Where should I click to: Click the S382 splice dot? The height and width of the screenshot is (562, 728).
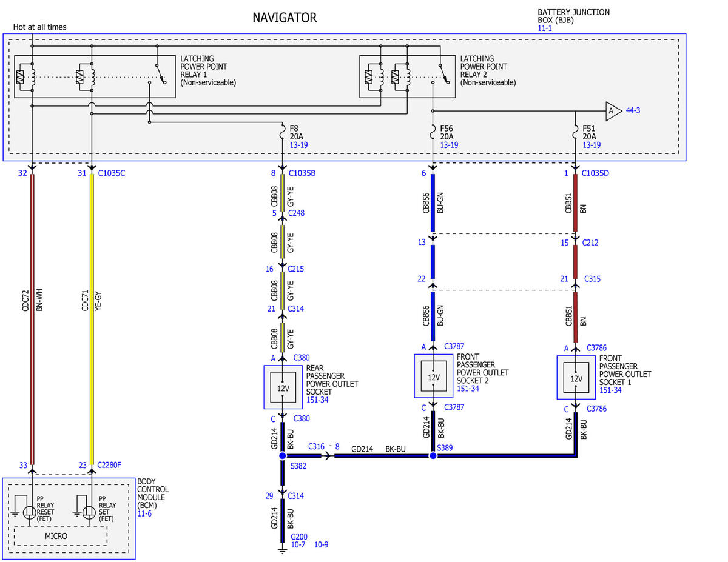coord(283,455)
